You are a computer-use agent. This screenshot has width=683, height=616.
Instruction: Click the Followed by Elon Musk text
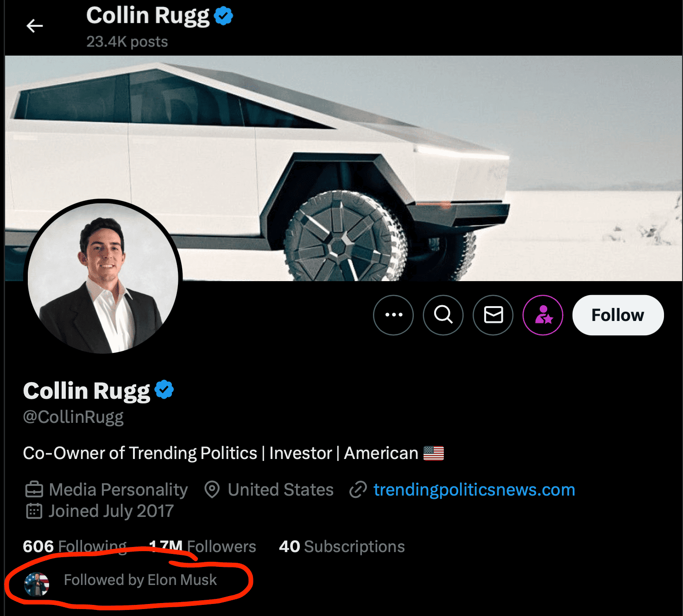pos(140,580)
